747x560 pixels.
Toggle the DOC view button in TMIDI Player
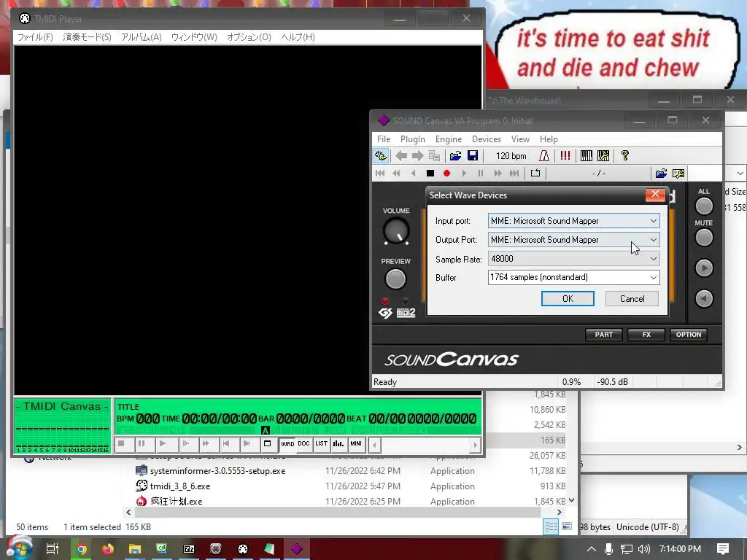[304, 444]
